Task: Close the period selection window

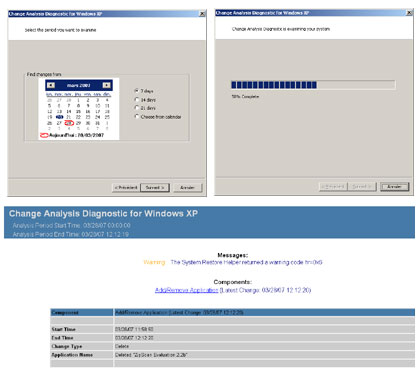Action: (202, 14)
